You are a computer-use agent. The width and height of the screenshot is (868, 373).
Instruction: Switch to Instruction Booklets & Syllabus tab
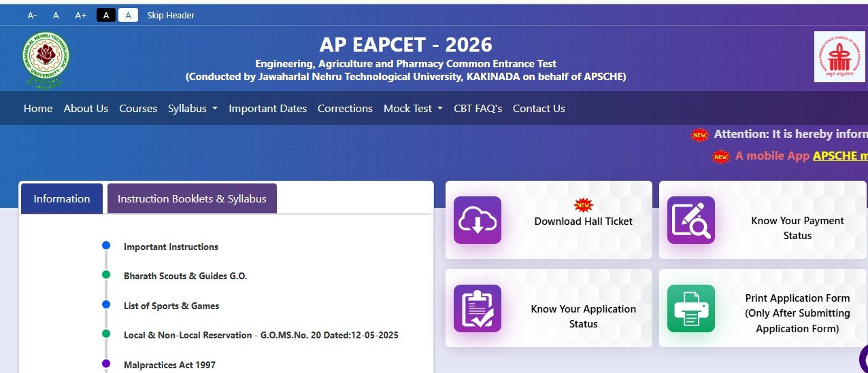point(192,198)
